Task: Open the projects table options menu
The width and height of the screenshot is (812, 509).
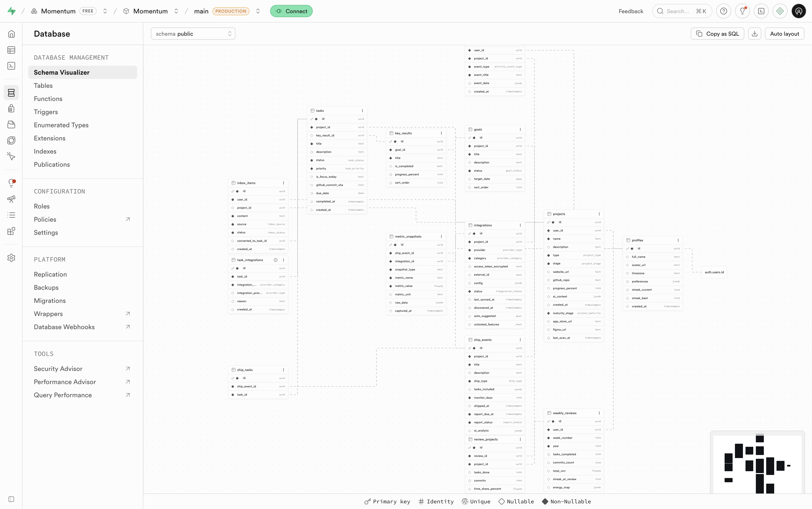Action: coord(599,214)
